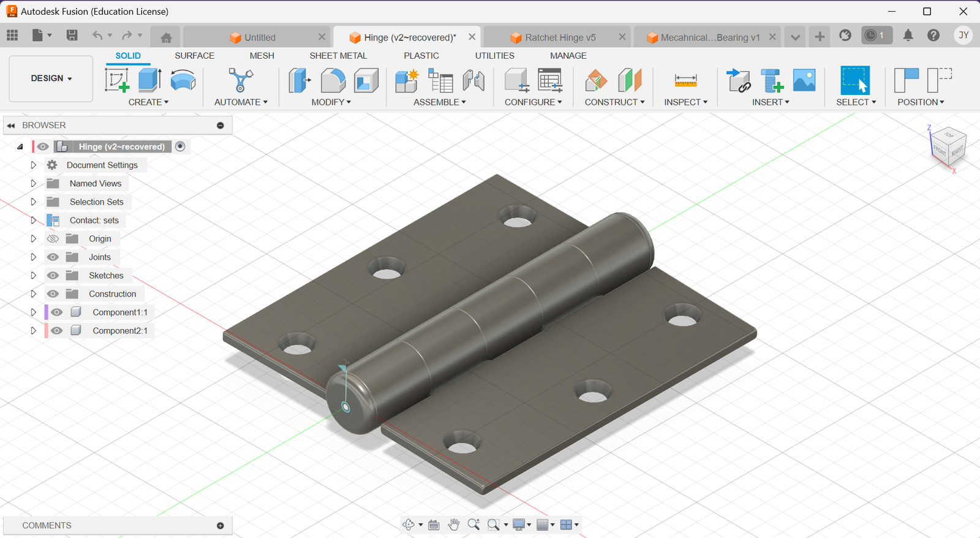Open the Ratchet Hinge v5 document tab
This screenshot has width=980, height=538.
coord(560,37)
